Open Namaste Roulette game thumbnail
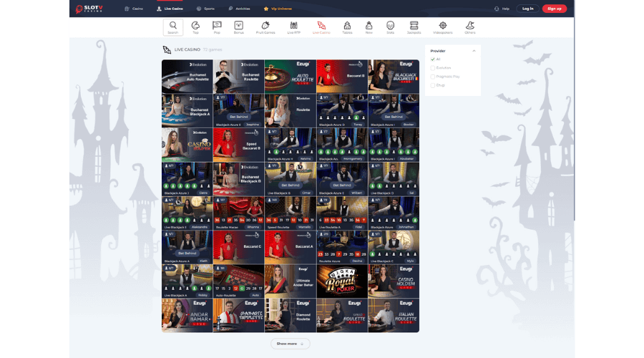 (x=238, y=315)
